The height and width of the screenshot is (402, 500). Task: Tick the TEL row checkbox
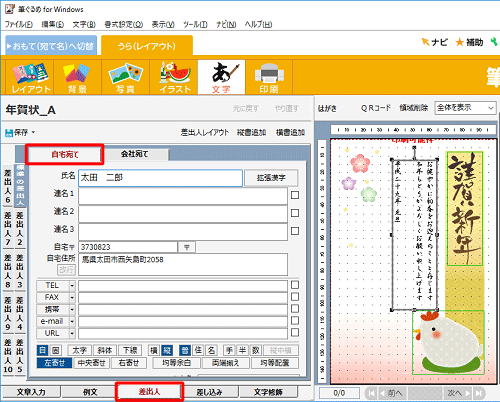(x=295, y=285)
